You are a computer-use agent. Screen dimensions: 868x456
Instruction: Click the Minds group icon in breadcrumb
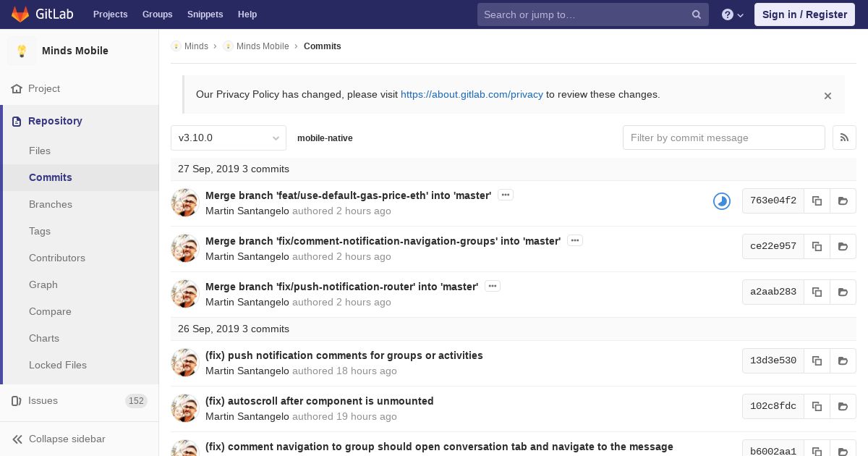coord(176,46)
